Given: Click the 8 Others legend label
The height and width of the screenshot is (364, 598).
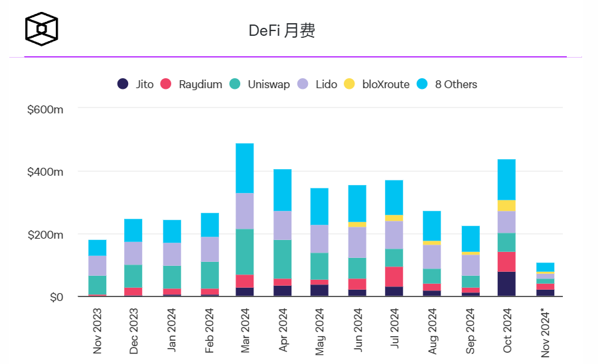Looking at the screenshot, I should [456, 84].
